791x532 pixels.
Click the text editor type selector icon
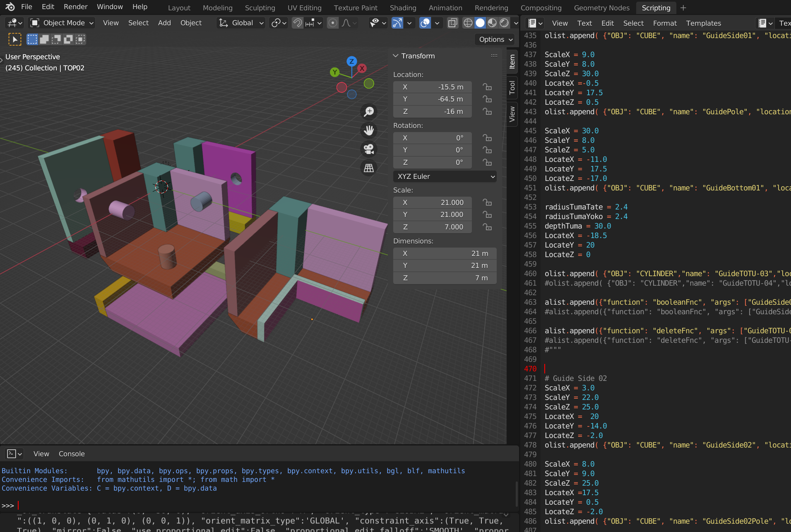pyautogui.click(x=534, y=23)
